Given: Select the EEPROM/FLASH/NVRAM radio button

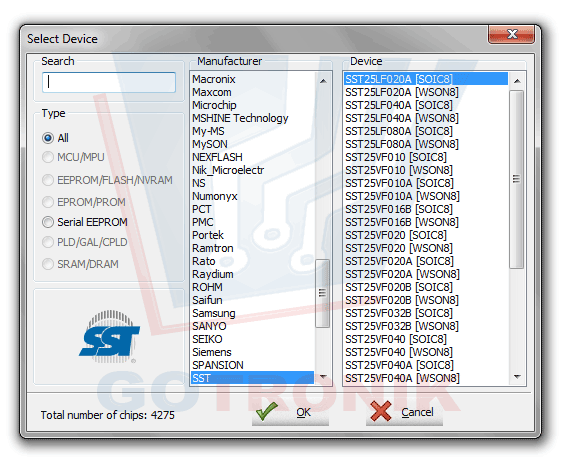Looking at the screenshot, I should click(x=48, y=180).
